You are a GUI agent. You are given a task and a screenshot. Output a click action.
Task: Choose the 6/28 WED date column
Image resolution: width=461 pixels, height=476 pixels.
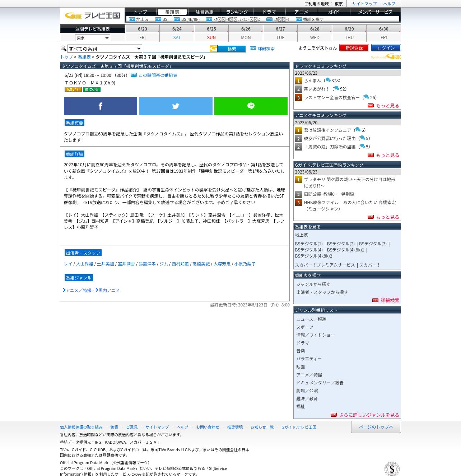pyautogui.click(x=315, y=33)
